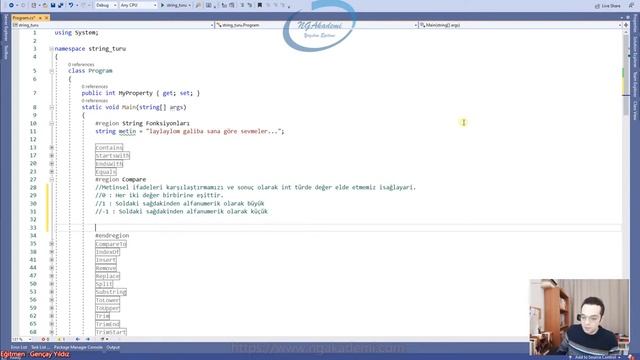Viewport: 640px width, 360px height.
Task: Open the string_turu project navigation dropdown
Action: pos(113,25)
